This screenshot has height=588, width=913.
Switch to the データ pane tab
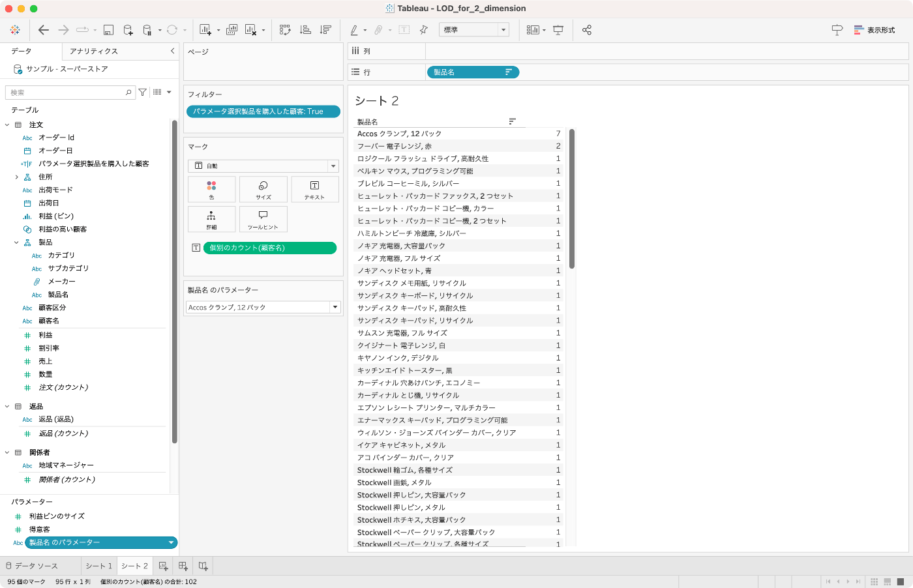pos(22,51)
